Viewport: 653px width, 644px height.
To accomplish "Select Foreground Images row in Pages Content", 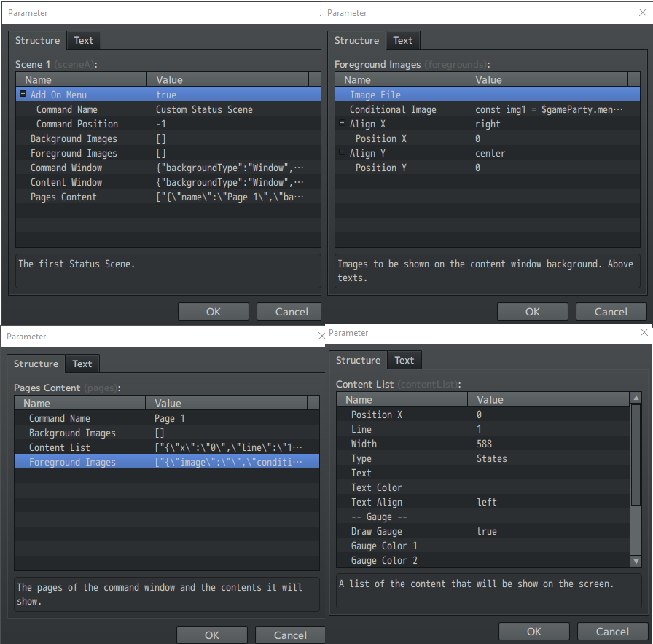I will tap(167, 462).
